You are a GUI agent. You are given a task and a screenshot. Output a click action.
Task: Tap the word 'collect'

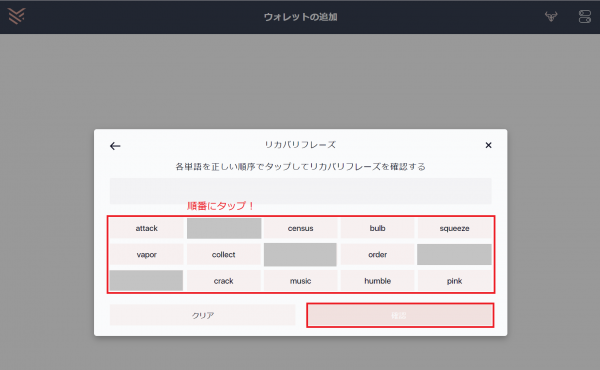pos(223,254)
